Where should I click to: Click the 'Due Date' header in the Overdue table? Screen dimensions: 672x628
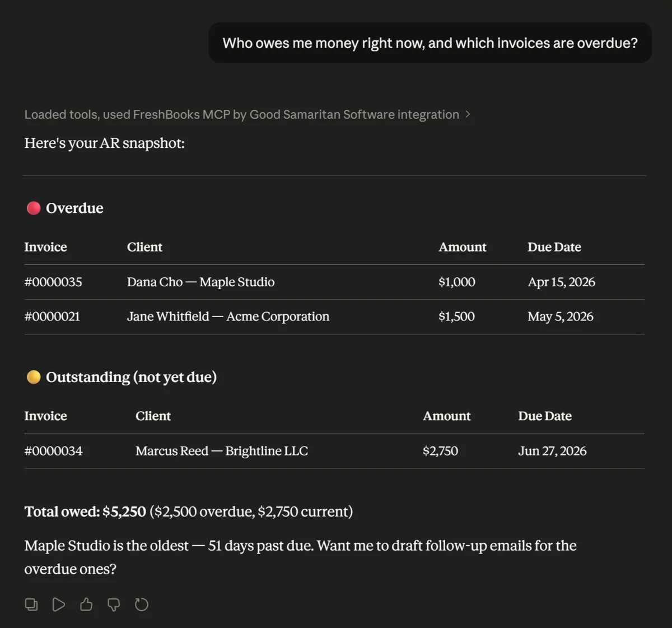[554, 247]
